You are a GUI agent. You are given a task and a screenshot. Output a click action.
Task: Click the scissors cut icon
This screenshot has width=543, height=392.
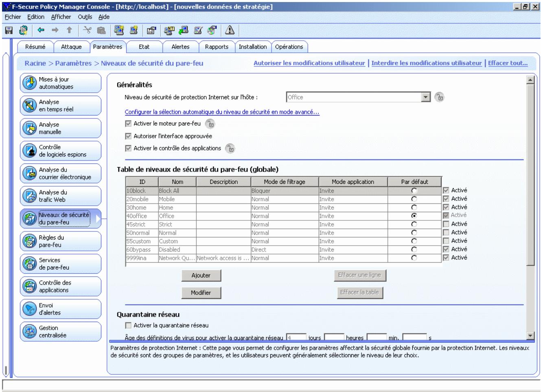[x=87, y=30]
